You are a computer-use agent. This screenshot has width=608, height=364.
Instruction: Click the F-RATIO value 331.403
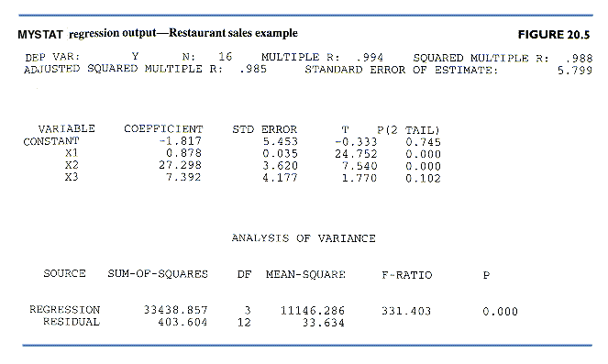[406, 312]
